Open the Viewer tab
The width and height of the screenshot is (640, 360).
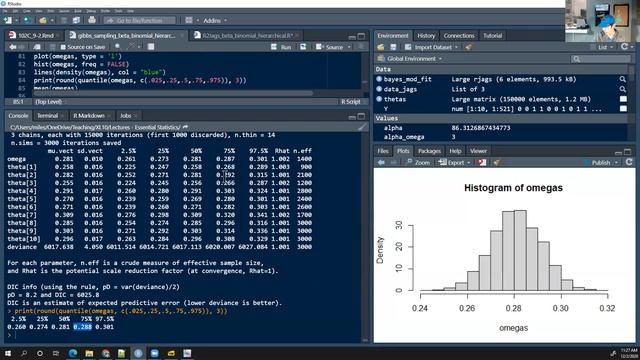(478, 151)
